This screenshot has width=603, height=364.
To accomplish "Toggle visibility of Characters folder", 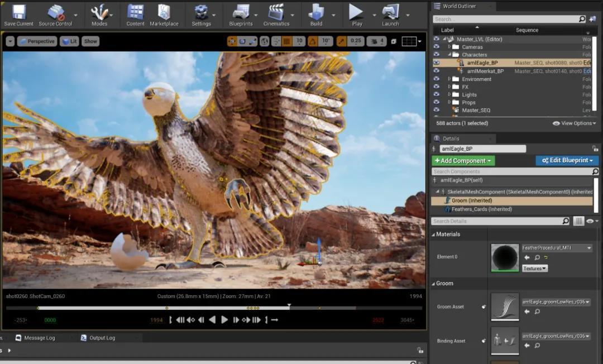I will point(436,54).
